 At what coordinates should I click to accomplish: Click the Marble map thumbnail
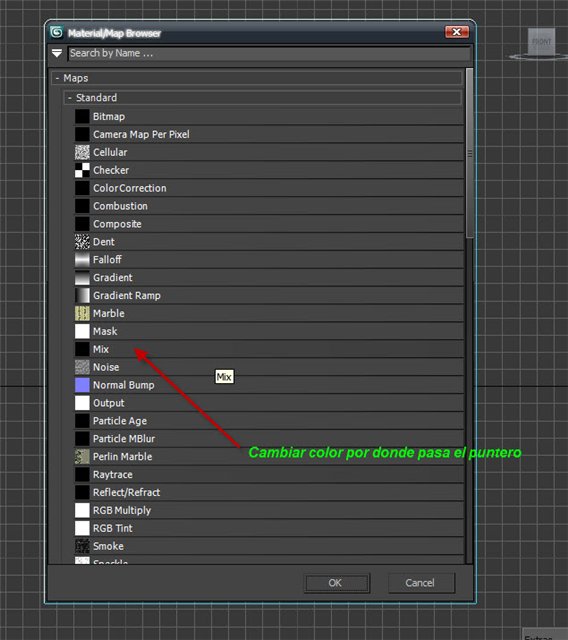[x=82, y=313]
